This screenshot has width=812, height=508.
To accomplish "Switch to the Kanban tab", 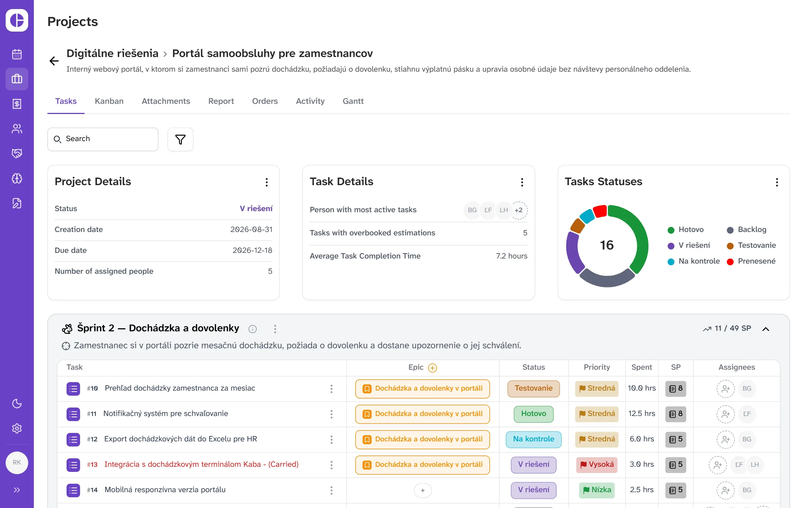I will click(109, 101).
